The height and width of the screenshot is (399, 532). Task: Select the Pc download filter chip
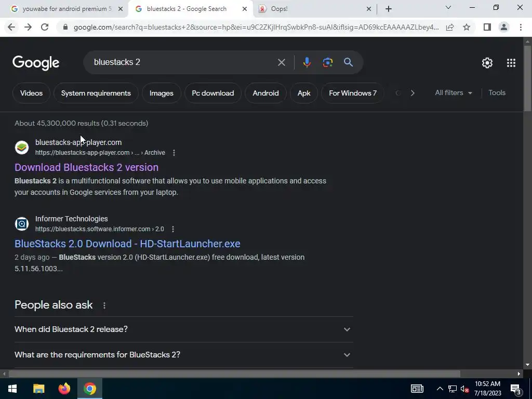[x=212, y=93]
